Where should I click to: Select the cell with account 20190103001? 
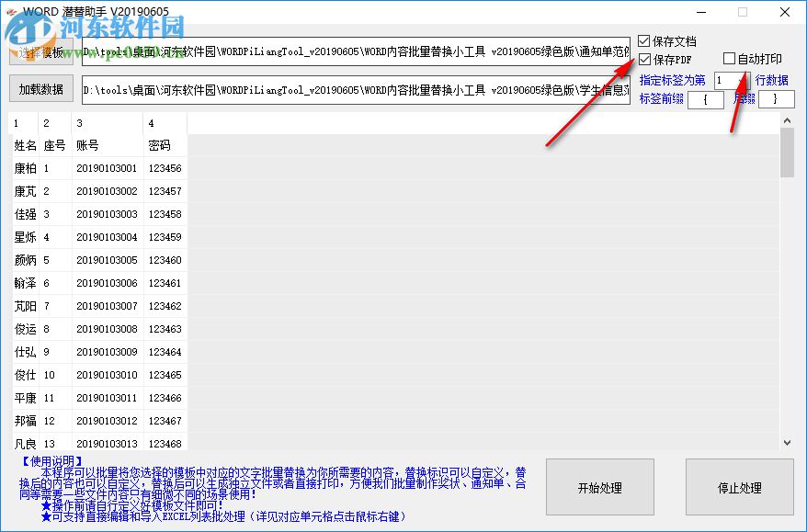tap(105, 168)
